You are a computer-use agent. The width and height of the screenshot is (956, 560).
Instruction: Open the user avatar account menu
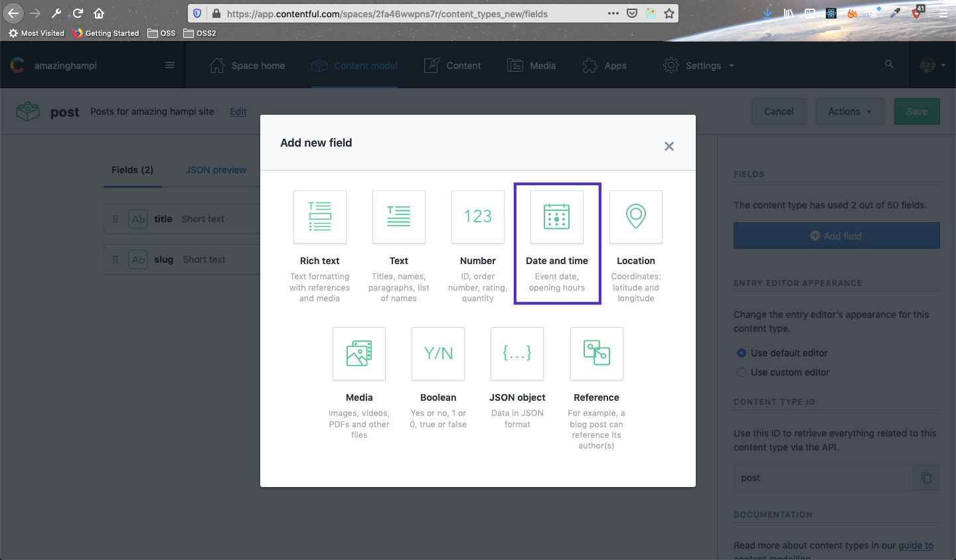tap(932, 65)
